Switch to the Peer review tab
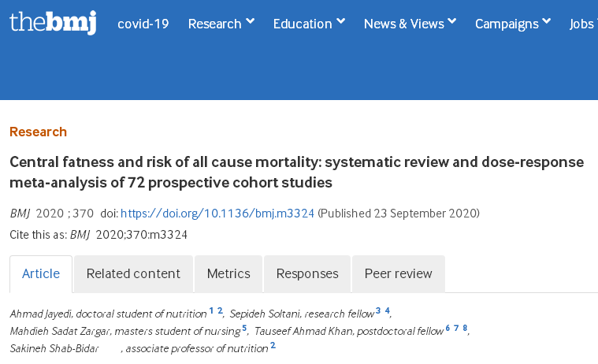Screen dimensions: 598x364 [x=398, y=274]
